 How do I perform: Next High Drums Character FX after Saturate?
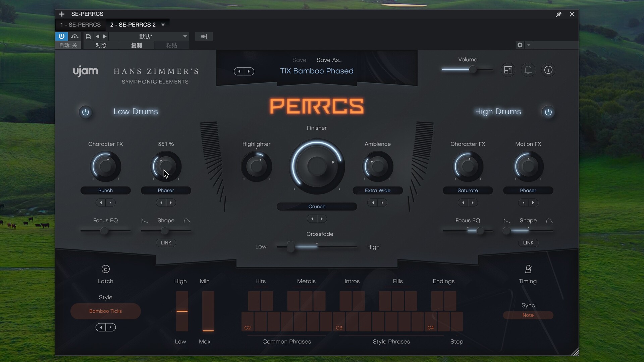tap(473, 202)
